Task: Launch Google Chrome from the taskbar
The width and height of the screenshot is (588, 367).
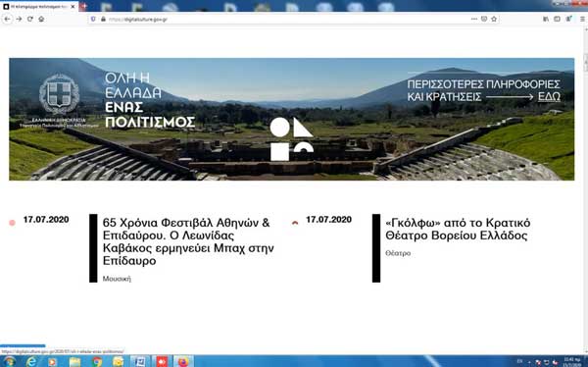Action: [96, 361]
